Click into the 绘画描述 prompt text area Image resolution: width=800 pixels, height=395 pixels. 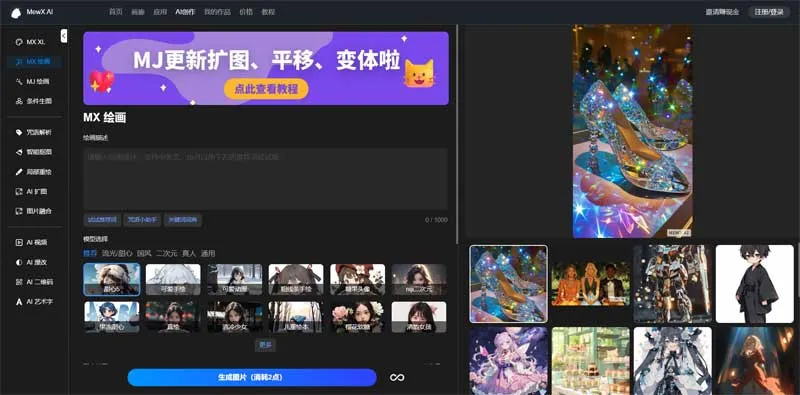[x=265, y=179]
